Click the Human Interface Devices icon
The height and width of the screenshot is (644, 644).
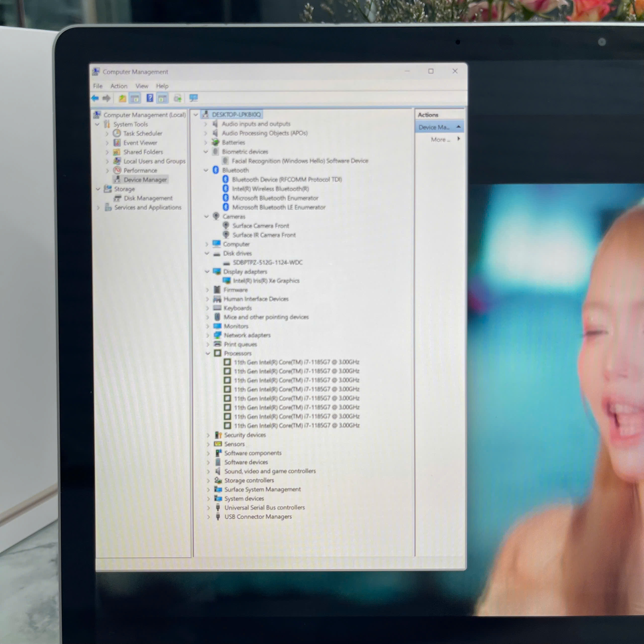217,299
